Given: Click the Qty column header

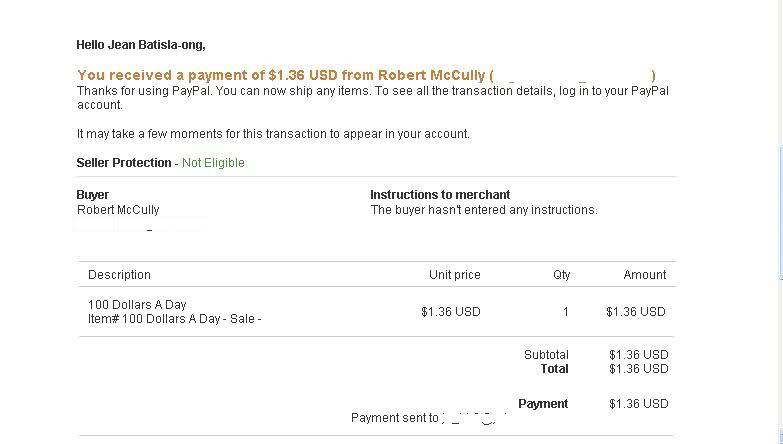Looking at the screenshot, I should (x=561, y=275).
